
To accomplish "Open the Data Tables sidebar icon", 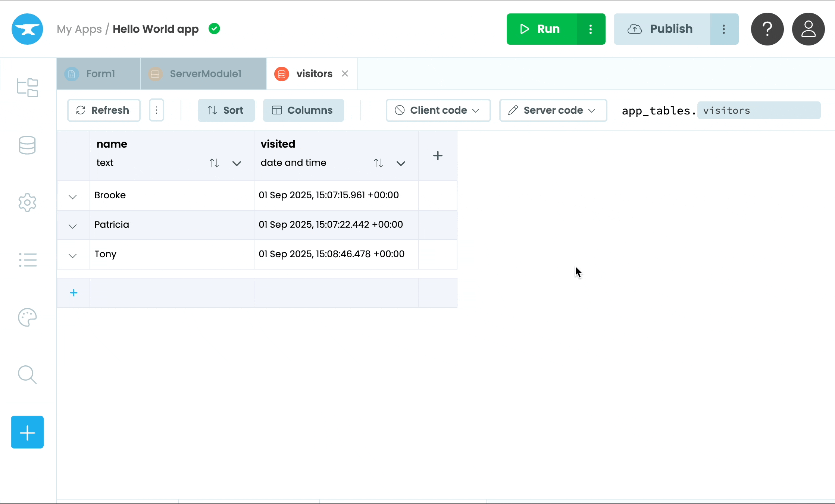I will [27, 145].
